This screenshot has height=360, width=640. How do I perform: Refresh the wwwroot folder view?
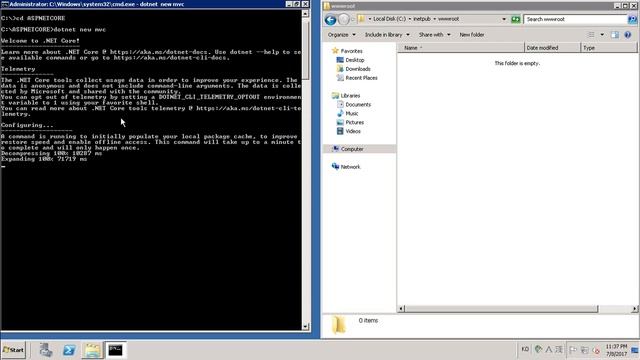coord(516,19)
